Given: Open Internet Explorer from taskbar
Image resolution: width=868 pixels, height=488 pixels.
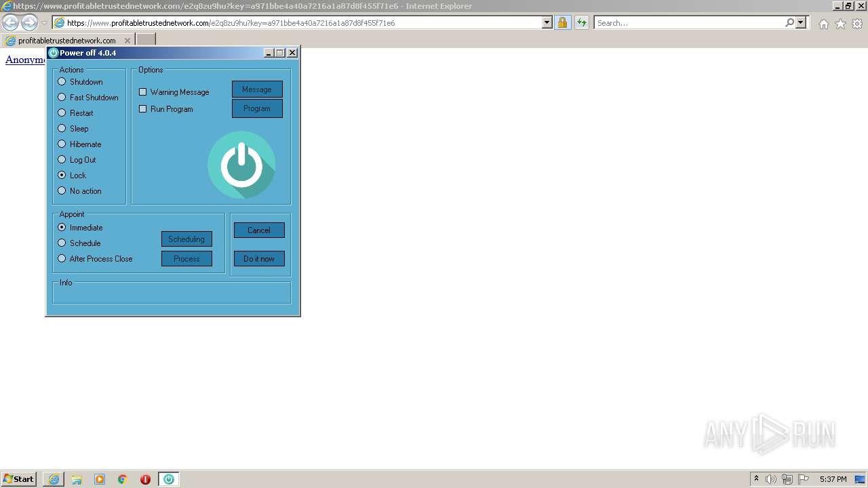Looking at the screenshot, I should [54, 479].
